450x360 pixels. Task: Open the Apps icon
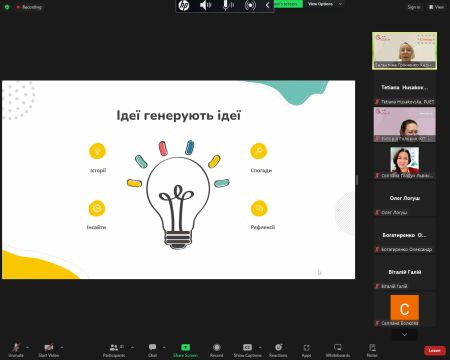[306, 348]
